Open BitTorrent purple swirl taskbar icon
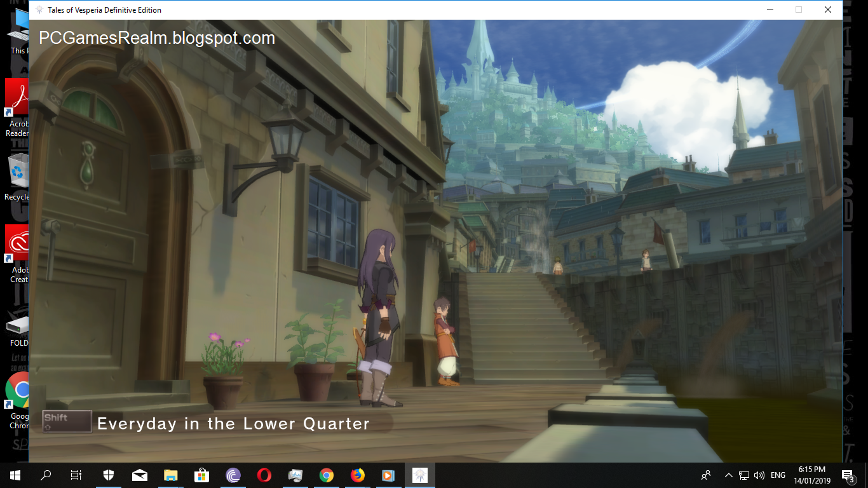This screenshot has width=868, height=488. click(233, 475)
